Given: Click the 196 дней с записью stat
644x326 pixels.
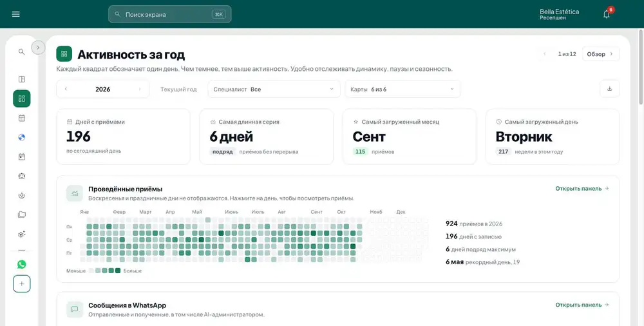Looking at the screenshot, I should click(473, 236).
